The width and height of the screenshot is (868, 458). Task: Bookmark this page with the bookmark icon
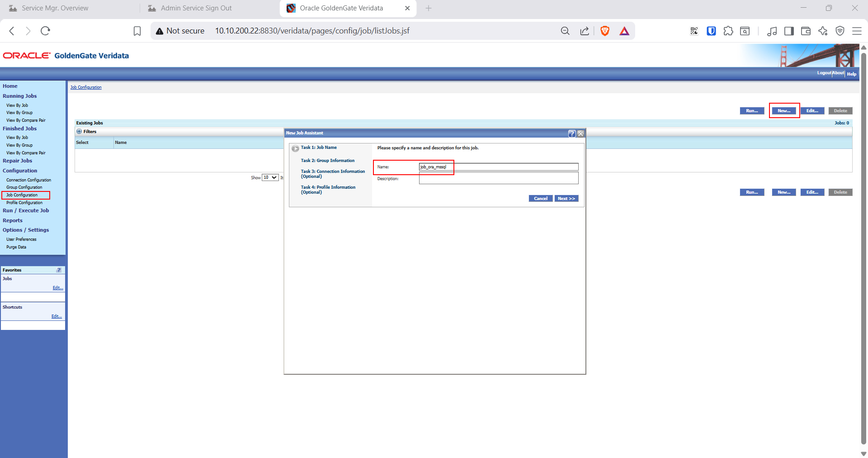pos(137,31)
